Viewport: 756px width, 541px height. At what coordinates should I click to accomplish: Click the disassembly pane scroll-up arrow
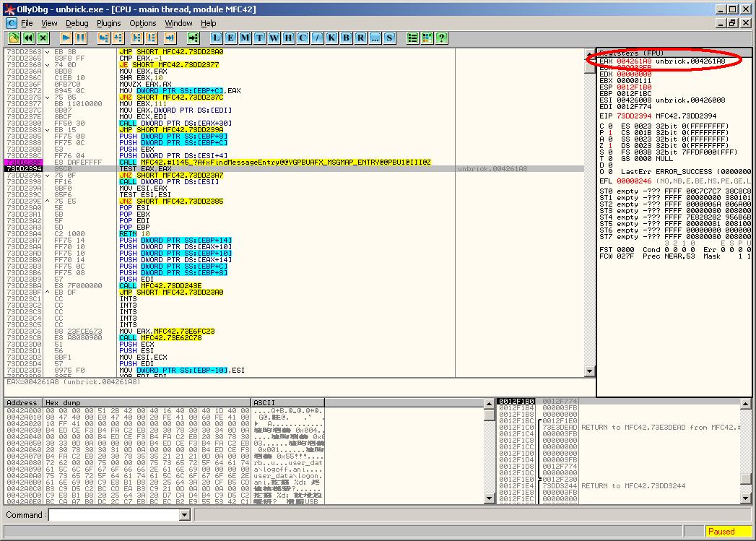point(589,54)
